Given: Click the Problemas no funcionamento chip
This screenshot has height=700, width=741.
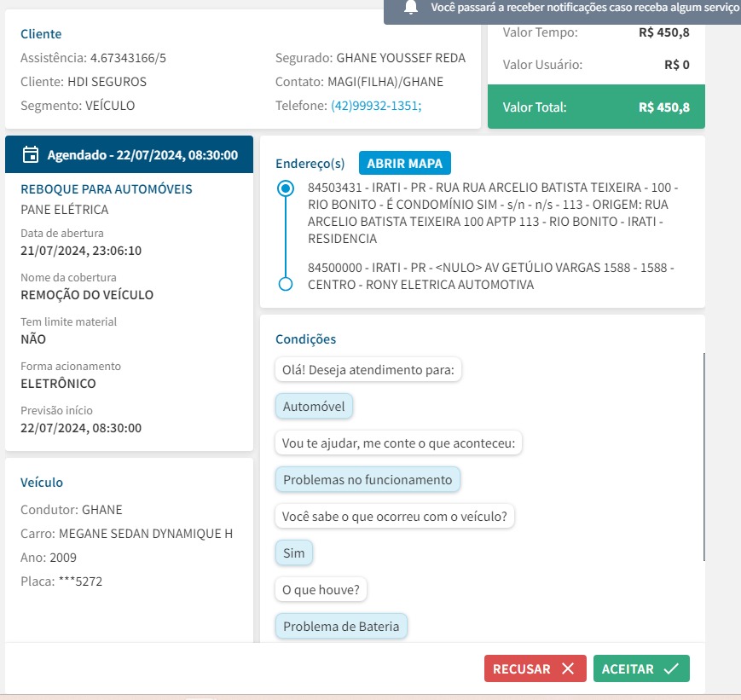Looking at the screenshot, I should click(368, 480).
